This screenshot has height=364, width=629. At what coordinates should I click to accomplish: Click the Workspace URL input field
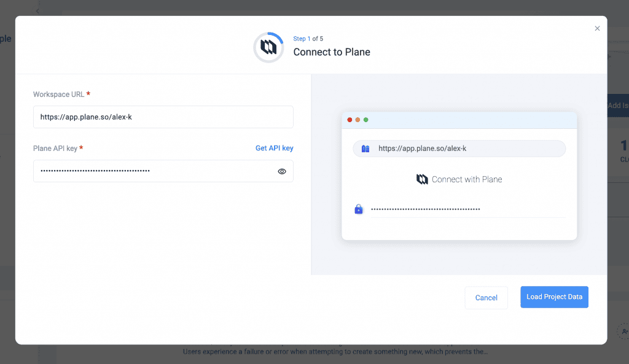(163, 117)
